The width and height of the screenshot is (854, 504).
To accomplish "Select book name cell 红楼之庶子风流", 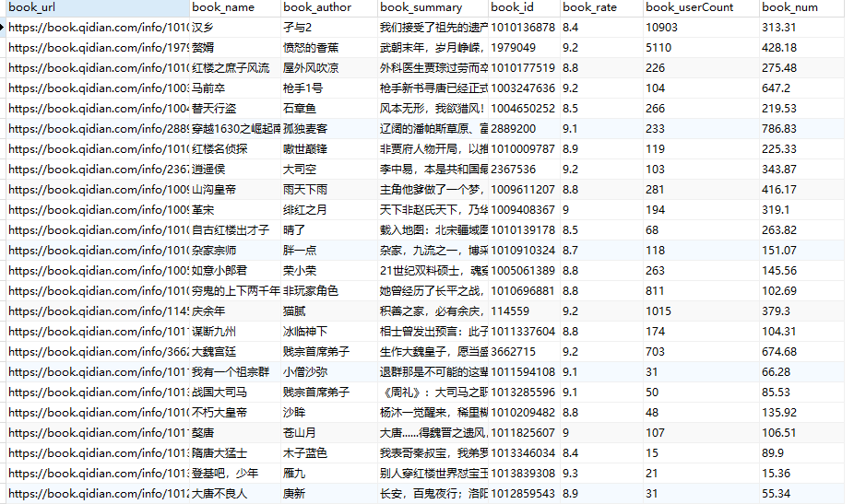I will point(235,67).
